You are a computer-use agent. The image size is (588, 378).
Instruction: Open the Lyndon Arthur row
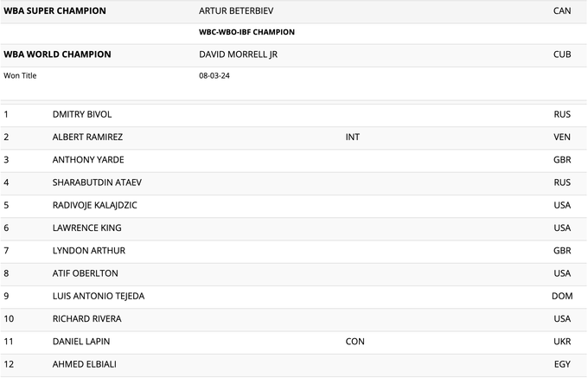[89, 251]
